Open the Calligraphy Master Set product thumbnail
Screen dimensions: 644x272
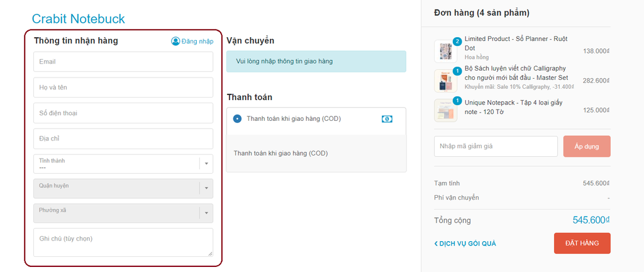(446, 81)
